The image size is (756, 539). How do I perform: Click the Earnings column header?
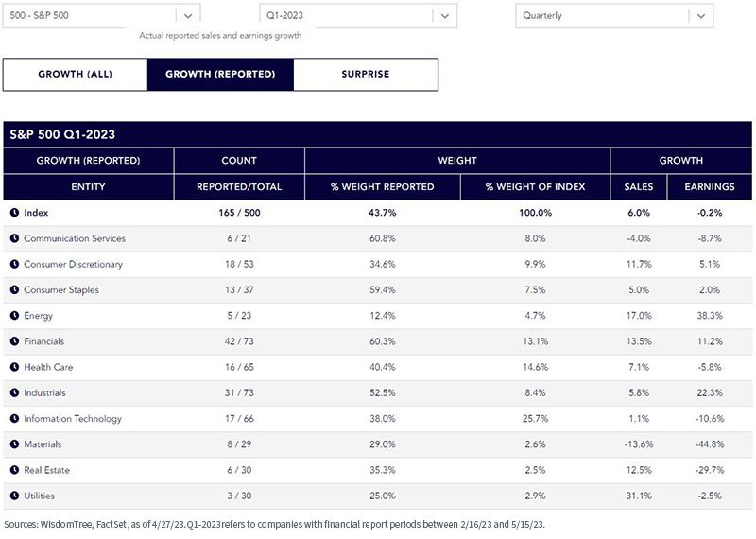[710, 186]
